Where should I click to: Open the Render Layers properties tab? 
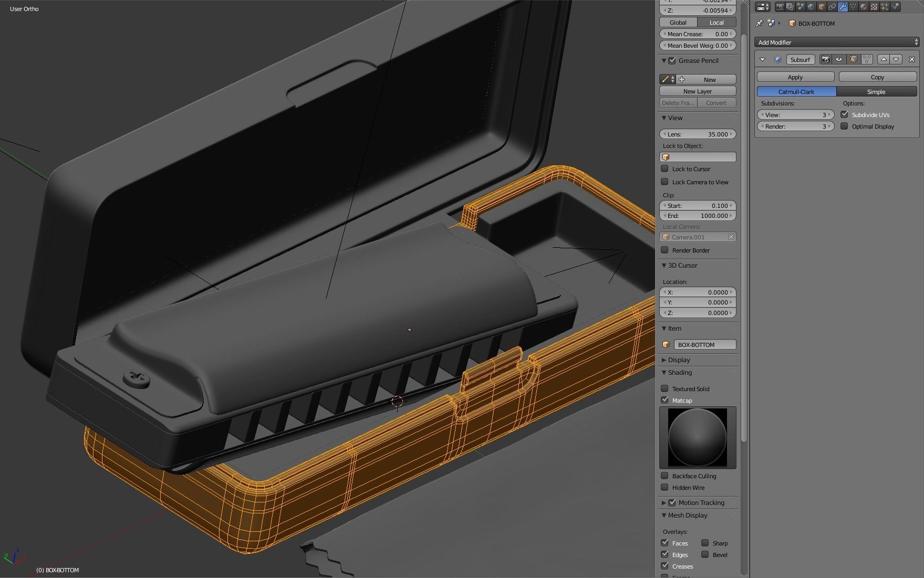790,7
